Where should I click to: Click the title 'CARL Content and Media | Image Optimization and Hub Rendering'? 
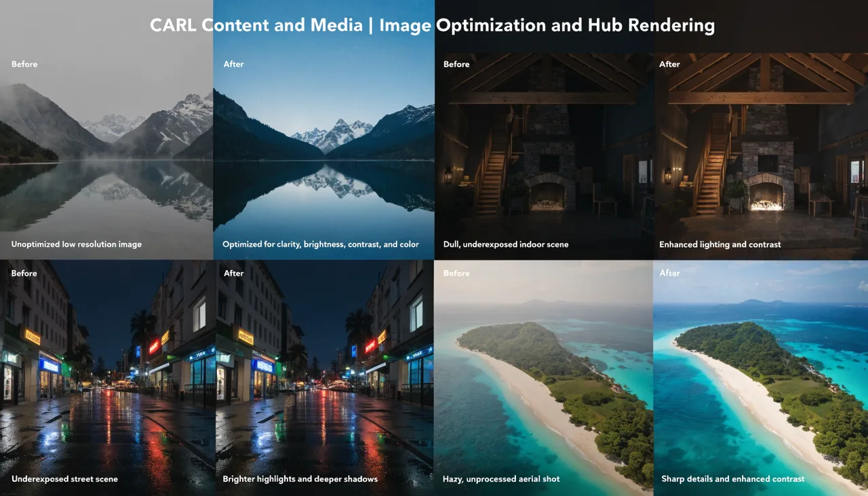coord(432,26)
